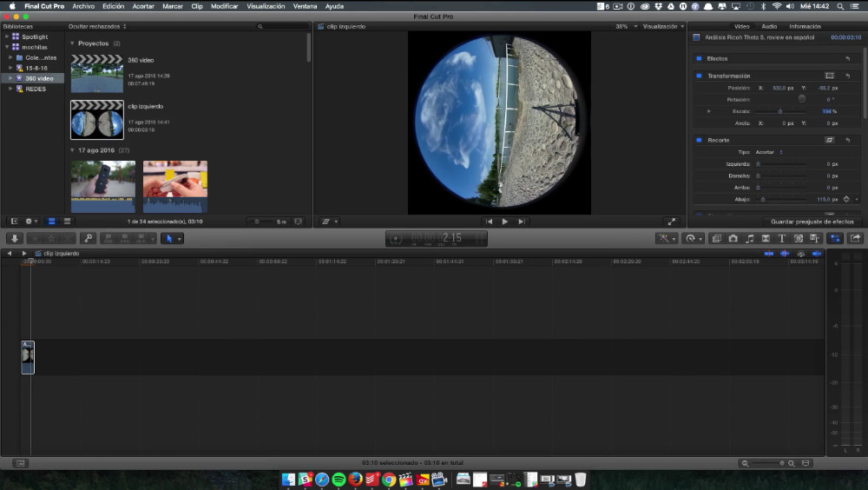Click the share project icon
The width and height of the screenshot is (868, 490).
click(855, 238)
